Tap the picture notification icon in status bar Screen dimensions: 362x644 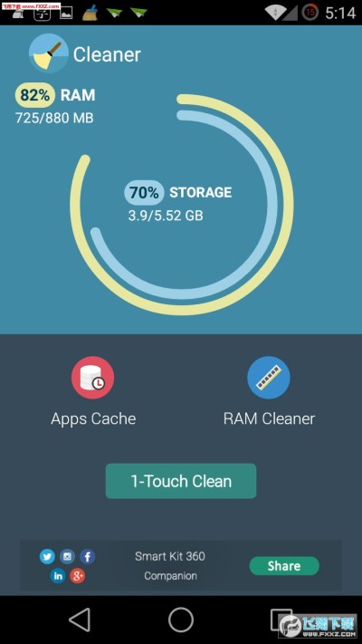[x=66, y=14]
